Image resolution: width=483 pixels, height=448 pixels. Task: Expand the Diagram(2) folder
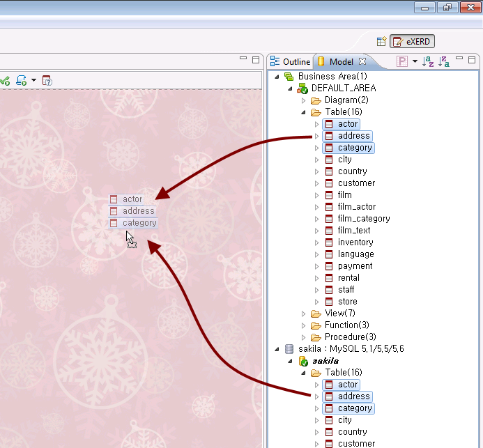point(303,100)
